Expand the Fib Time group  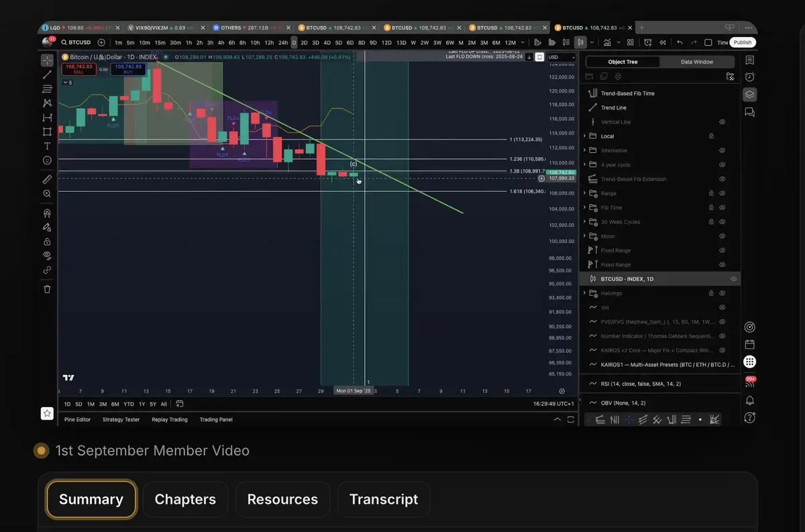point(584,208)
